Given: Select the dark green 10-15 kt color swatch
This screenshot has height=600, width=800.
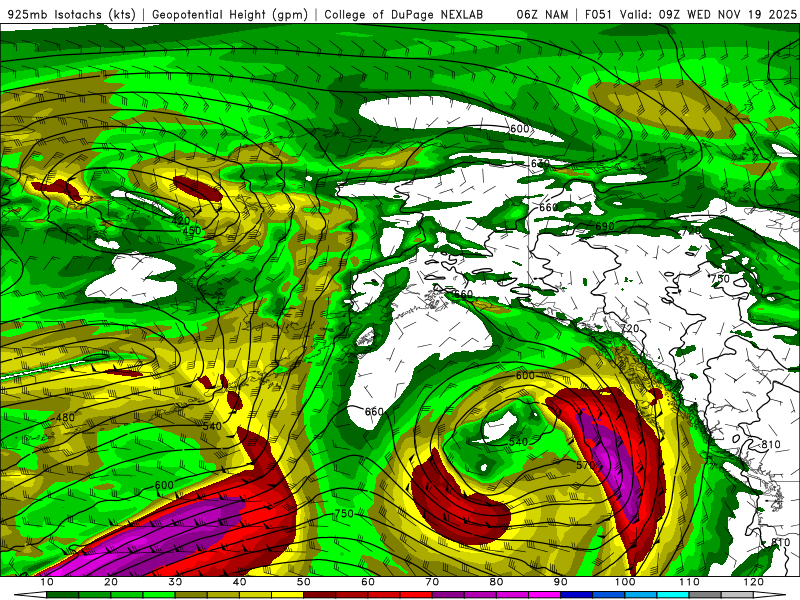Looking at the screenshot, I should pyautogui.click(x=62, y=595).
